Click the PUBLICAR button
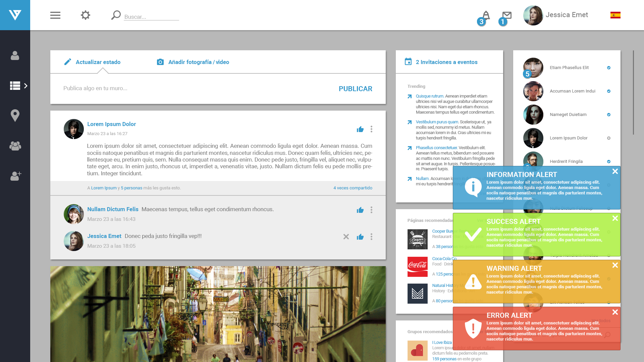This screenshot has width=644, height=362. [x=355, y=89]
